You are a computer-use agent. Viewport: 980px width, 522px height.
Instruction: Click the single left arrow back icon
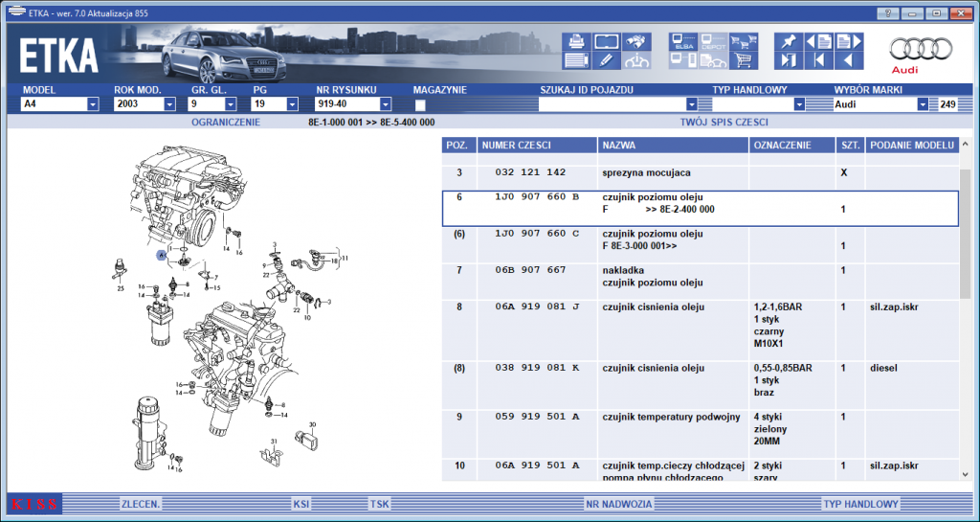coord(850,60)
